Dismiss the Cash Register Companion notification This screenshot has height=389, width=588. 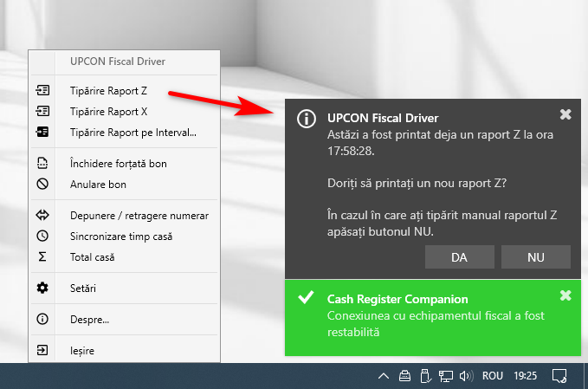coord(565,295)
